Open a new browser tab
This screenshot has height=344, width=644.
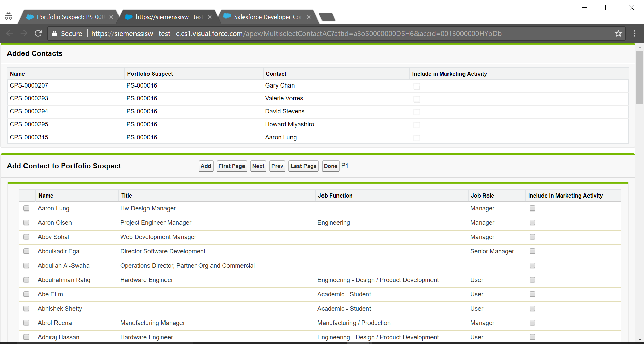(327, 17)
